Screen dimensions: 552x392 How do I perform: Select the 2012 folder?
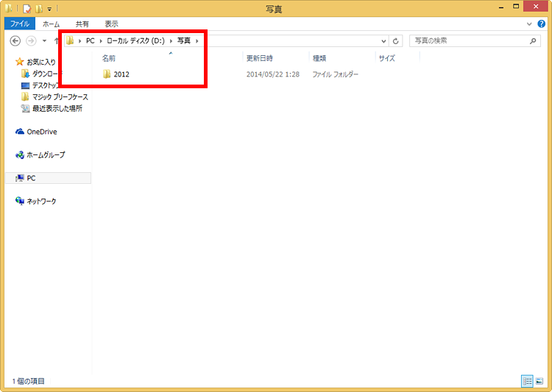121,74
